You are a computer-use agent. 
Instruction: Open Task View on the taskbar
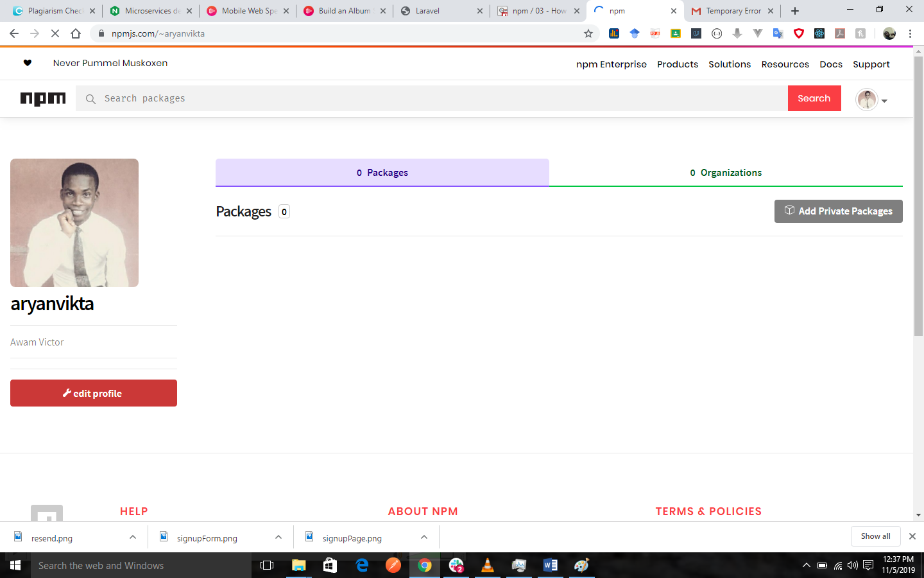(x=267, y=565)
